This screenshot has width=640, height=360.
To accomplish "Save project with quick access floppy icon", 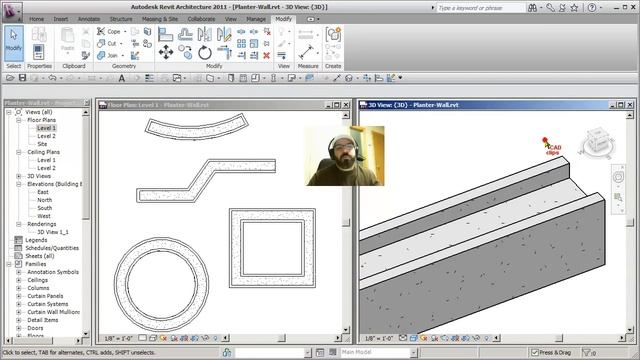I will (22, 78).
